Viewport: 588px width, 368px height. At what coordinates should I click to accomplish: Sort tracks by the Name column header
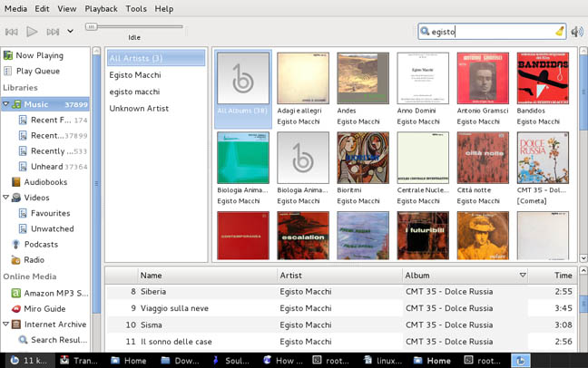click(208, 276)
